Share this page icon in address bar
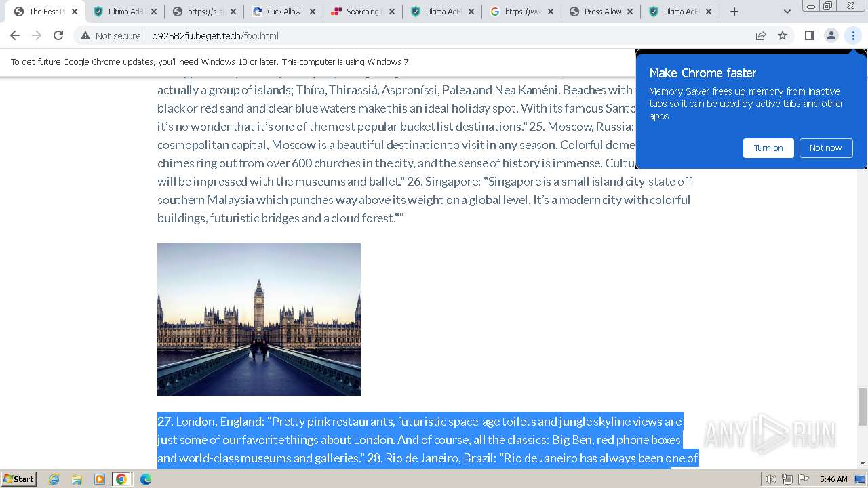Screen dimensions: 868x488 click(x=761, y=36)
